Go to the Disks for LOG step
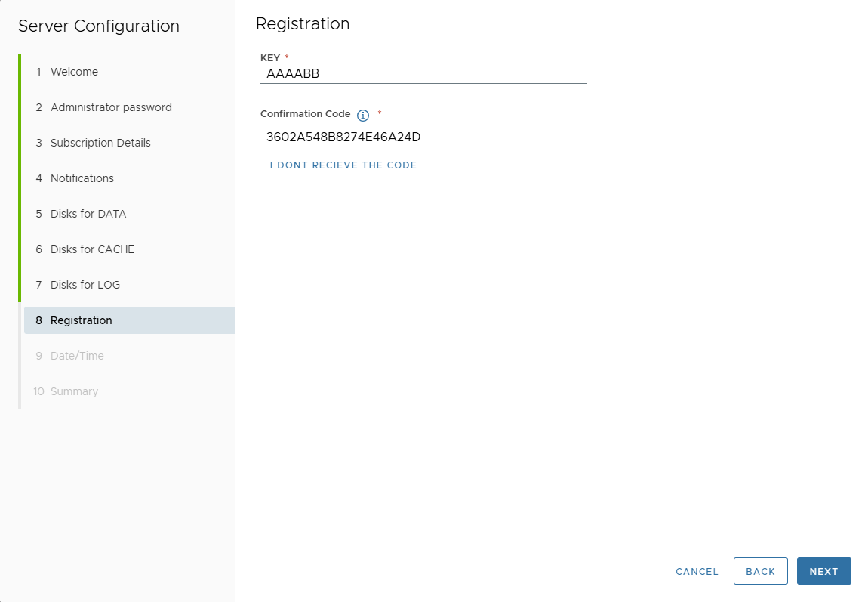This screenshot has height=602, width=868. pos(85,285)
